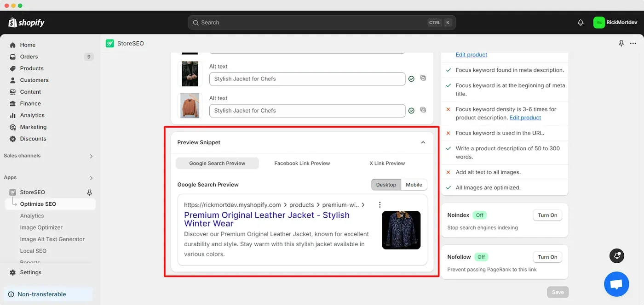Screen dimensions: 644x305
Task: Turn On the Noindex setting
Action: 547,215
